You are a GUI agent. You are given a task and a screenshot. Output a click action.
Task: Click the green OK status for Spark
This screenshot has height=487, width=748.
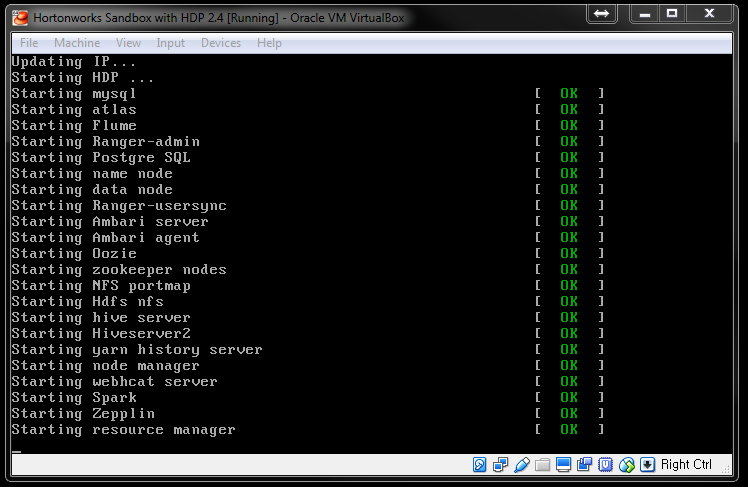569,398
